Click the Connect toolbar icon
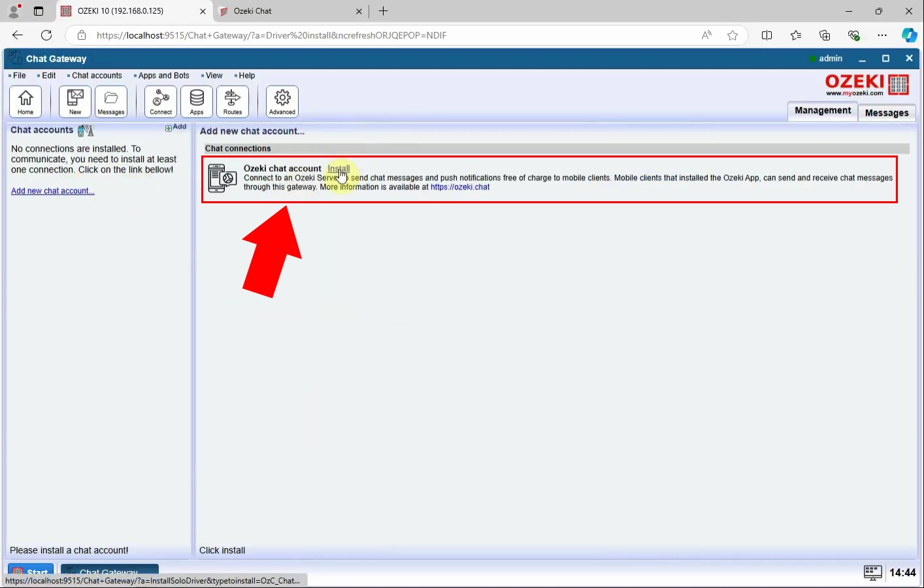The width and height of the screenshot is (924, 588). (x=161, y=101)
